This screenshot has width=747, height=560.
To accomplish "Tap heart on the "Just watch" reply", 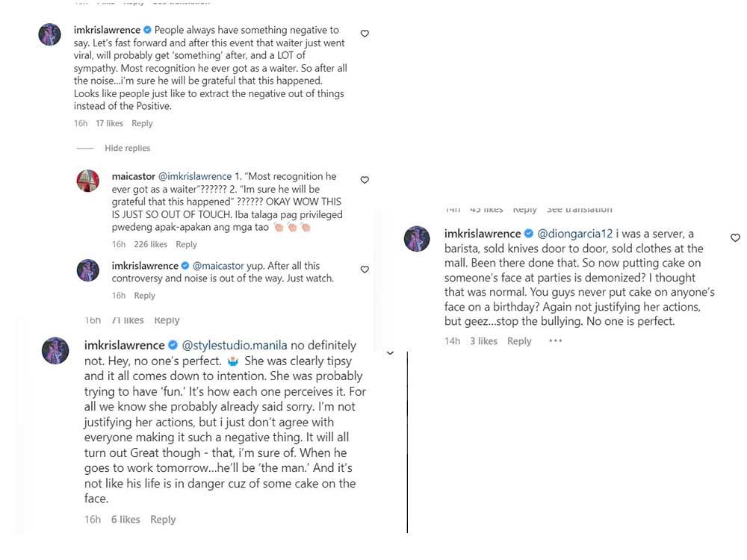I will (x=365, y=270).
